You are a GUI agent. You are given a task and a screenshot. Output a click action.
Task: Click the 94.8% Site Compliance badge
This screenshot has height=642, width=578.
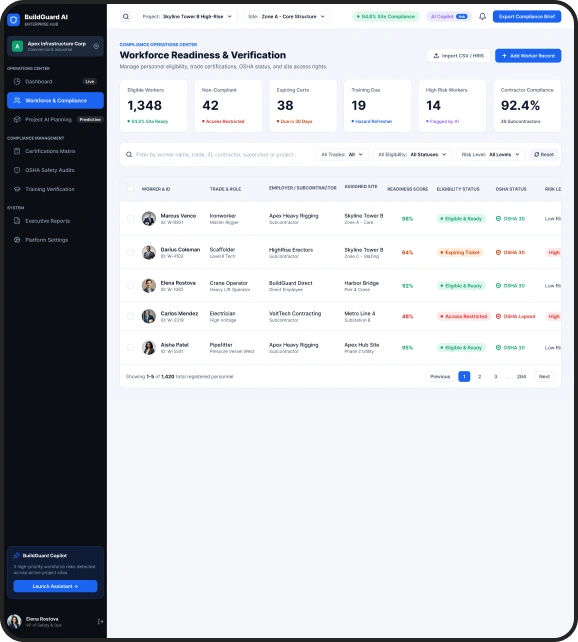pos(386,16)
